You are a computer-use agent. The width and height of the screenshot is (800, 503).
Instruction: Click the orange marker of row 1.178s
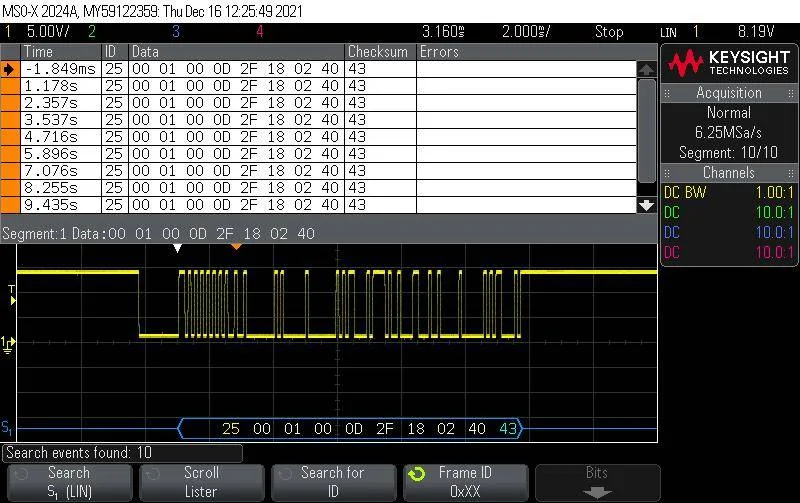tap(10, 86)
